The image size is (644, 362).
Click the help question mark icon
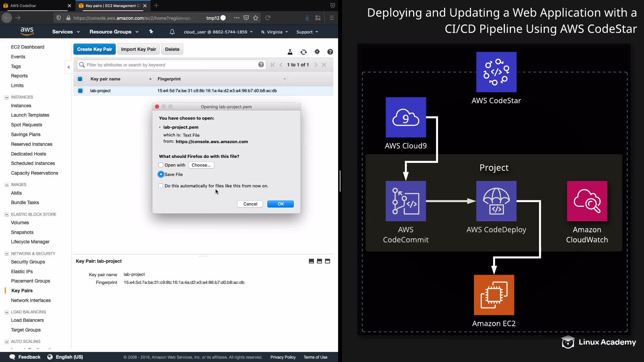point(330,52)
